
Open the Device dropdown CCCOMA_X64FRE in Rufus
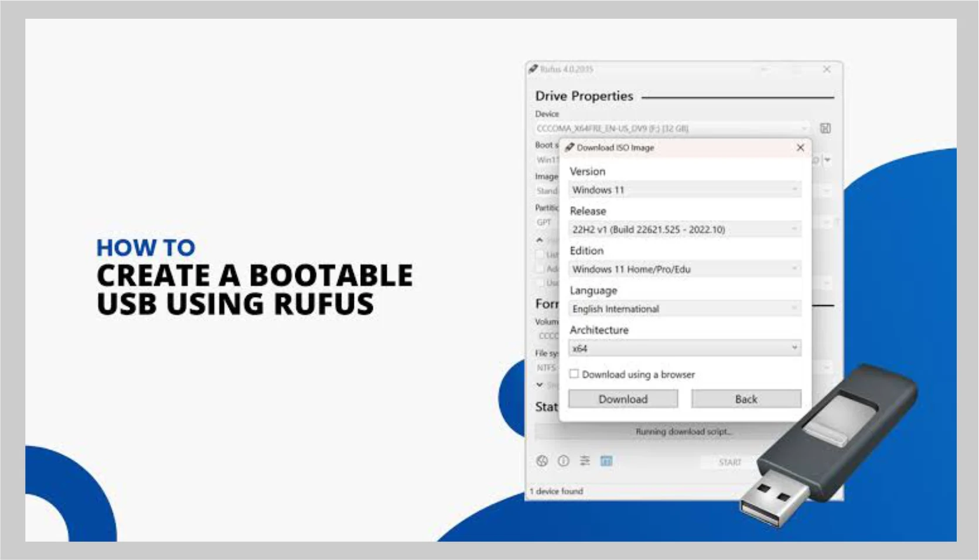[673, 128]
